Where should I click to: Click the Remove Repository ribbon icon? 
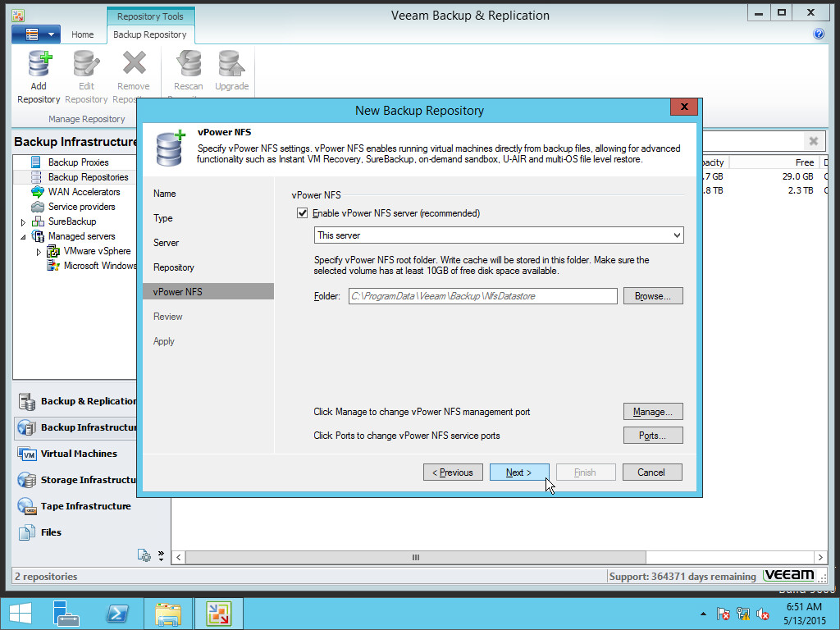click(x=134, y=62)
